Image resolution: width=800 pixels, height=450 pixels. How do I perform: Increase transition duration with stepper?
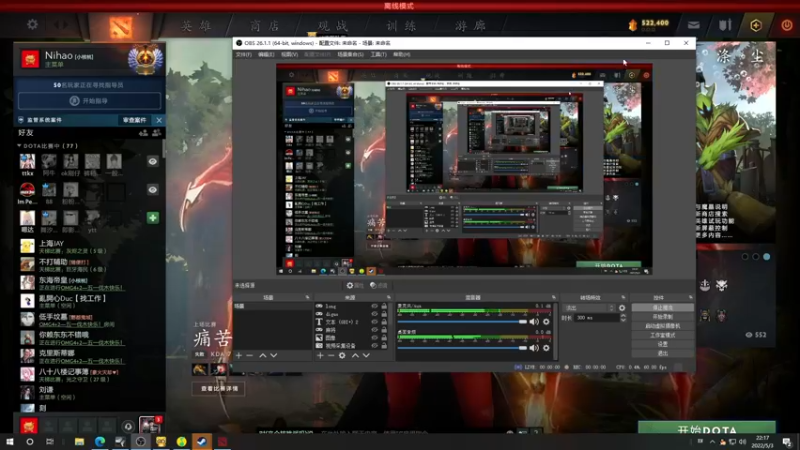[x=623, y=316]
